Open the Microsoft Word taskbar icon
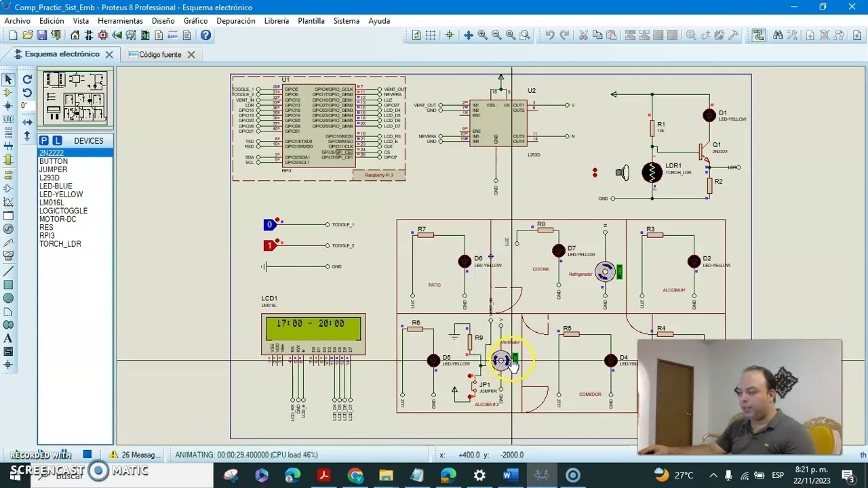868x488 pixels. coord(510,476)
